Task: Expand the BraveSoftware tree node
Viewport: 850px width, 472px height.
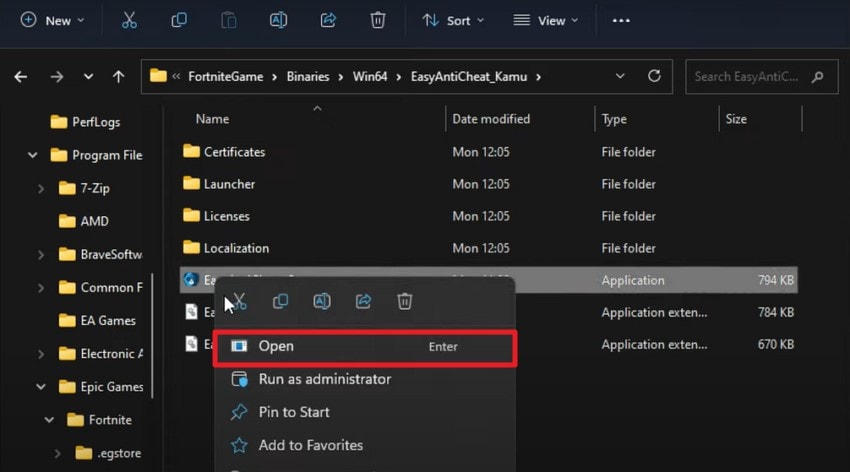Action: [41, 255]
